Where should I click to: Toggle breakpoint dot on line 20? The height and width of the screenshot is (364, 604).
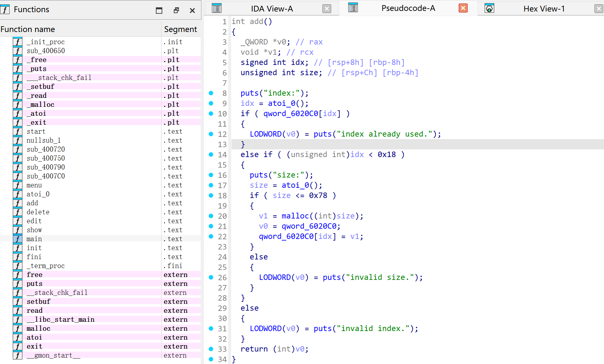click(211, 216)
